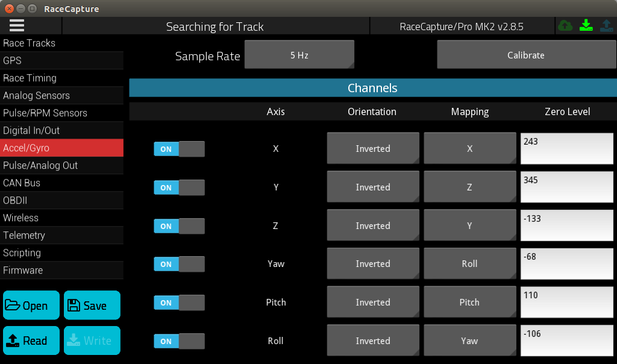Open the hamburger main menu
This screenshot has height=364, width=617.
point(16,25)
